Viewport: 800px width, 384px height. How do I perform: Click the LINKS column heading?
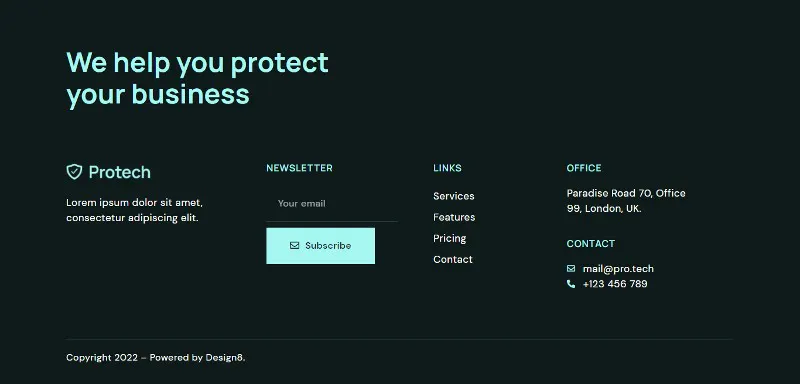coord(447,168)
